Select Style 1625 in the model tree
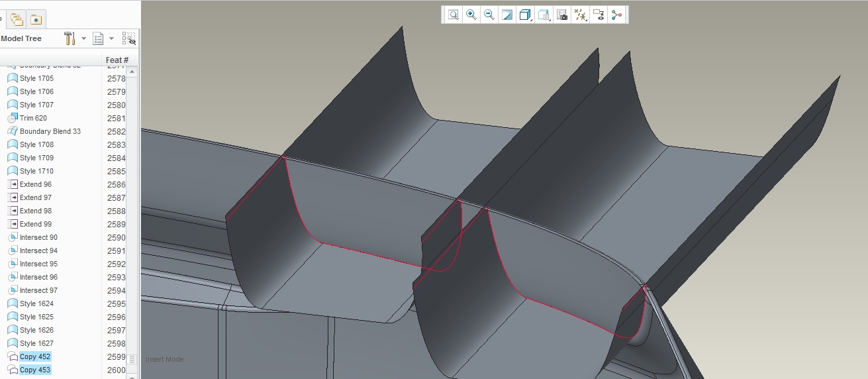This screenshot has height=379, width=868. tap(36, 317)
